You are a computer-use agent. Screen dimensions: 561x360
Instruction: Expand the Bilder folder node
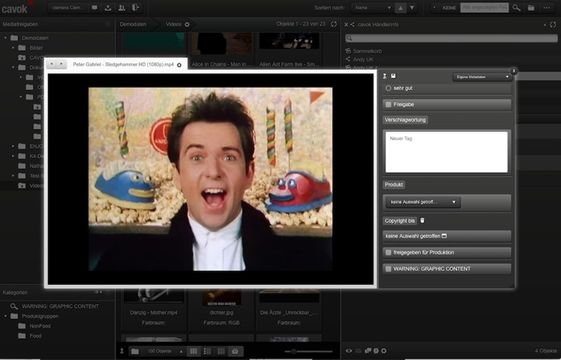(13, 48)
